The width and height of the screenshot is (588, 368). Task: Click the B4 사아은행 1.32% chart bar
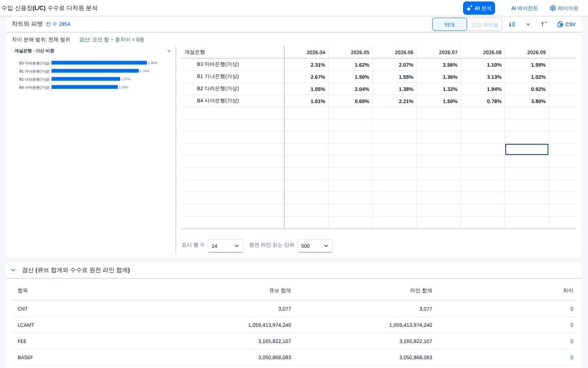pyautogui.click(x=84, y=87)
